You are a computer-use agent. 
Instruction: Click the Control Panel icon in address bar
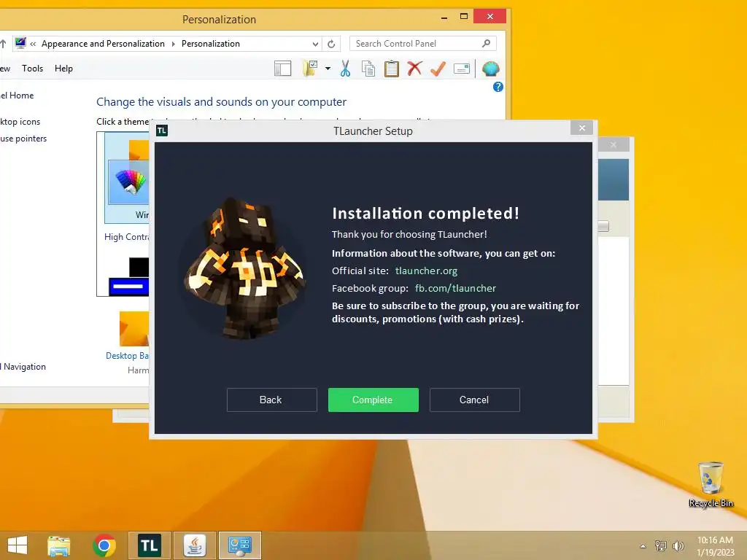pos(20,43)
